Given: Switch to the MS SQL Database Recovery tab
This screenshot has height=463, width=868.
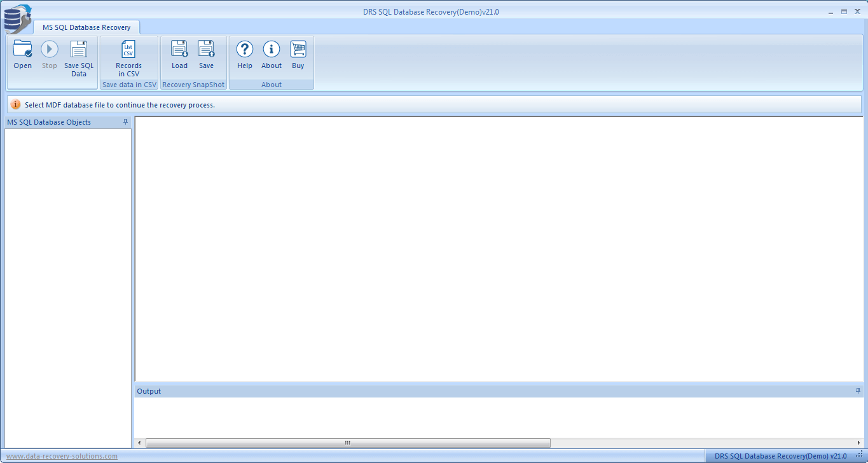Looking at the screenshot, I should 86,27.
